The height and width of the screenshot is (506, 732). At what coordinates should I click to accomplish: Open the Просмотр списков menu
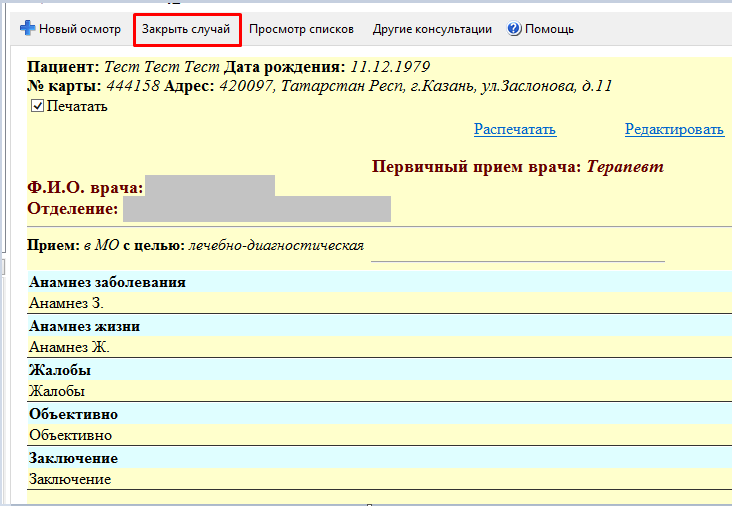(x=301, y=29)
